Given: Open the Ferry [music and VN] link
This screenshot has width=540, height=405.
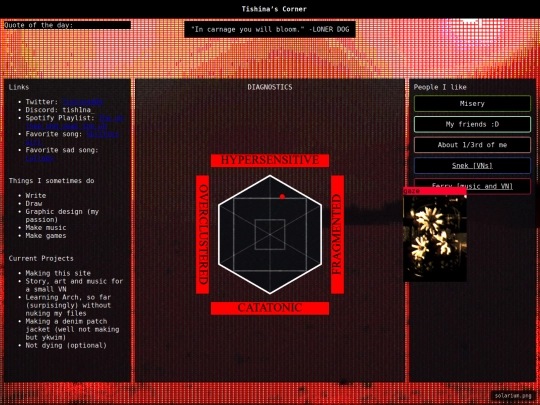Looking at the screenshot, I should [472, 186].
